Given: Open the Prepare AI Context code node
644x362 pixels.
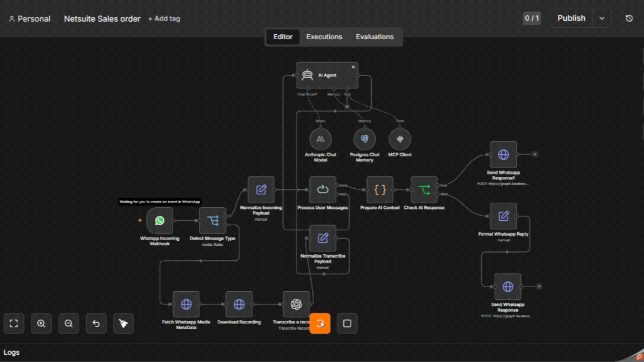Looking at the screenshot, I should tap(380, 189).
